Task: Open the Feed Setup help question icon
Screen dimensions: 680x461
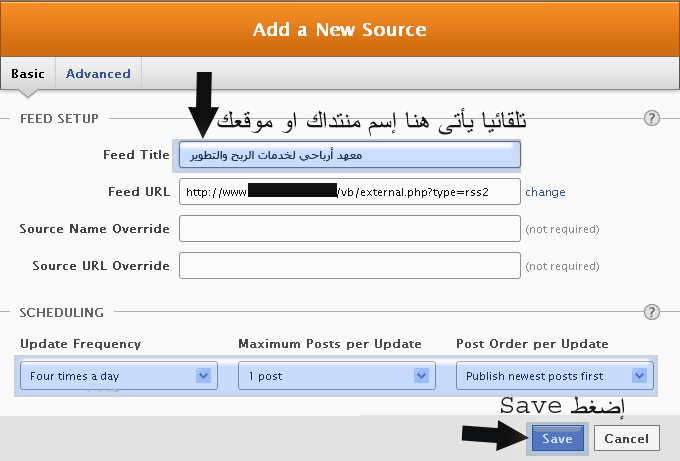Action: (652, 118)
